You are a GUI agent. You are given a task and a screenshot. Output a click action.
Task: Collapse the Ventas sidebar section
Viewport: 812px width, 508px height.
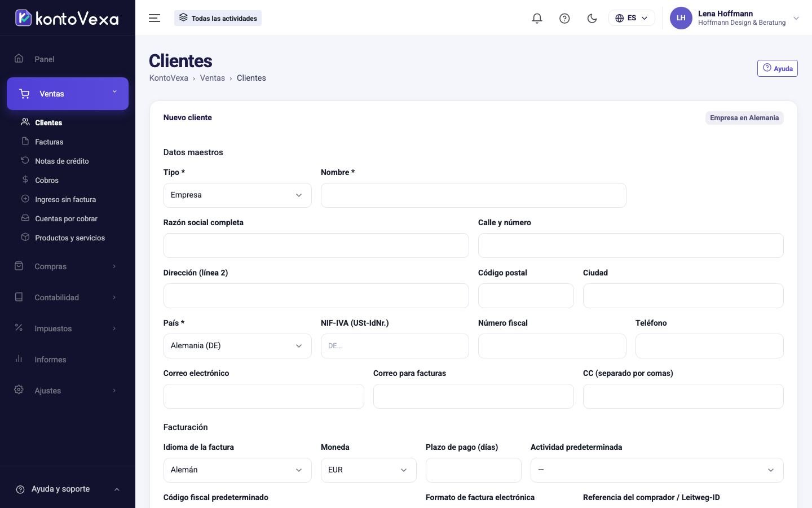[68, 94]
